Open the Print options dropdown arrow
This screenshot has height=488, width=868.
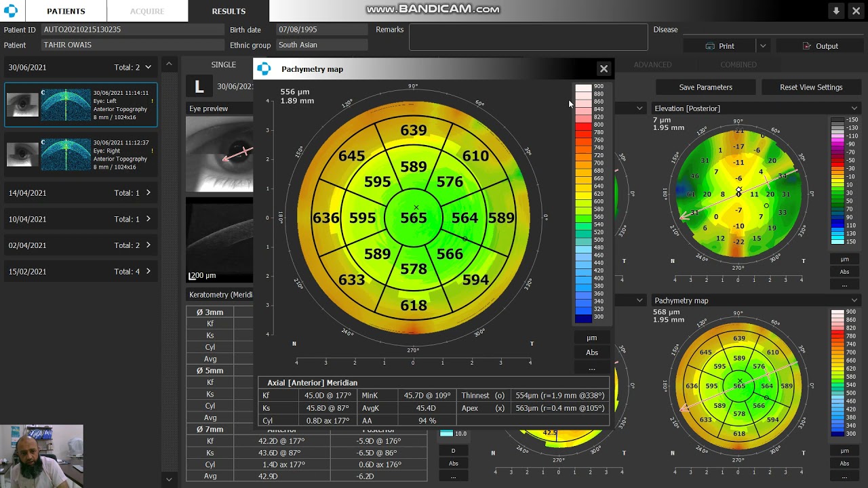click(763, 46)
